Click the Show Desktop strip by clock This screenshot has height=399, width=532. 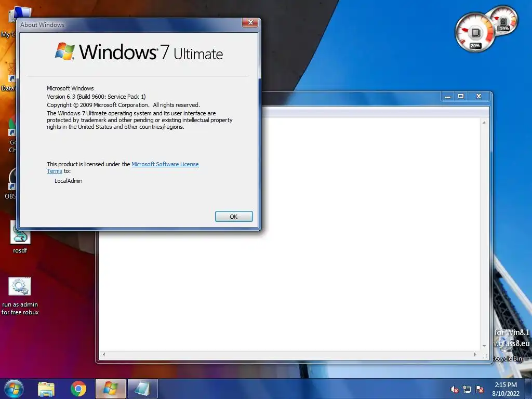click(528, 389)
